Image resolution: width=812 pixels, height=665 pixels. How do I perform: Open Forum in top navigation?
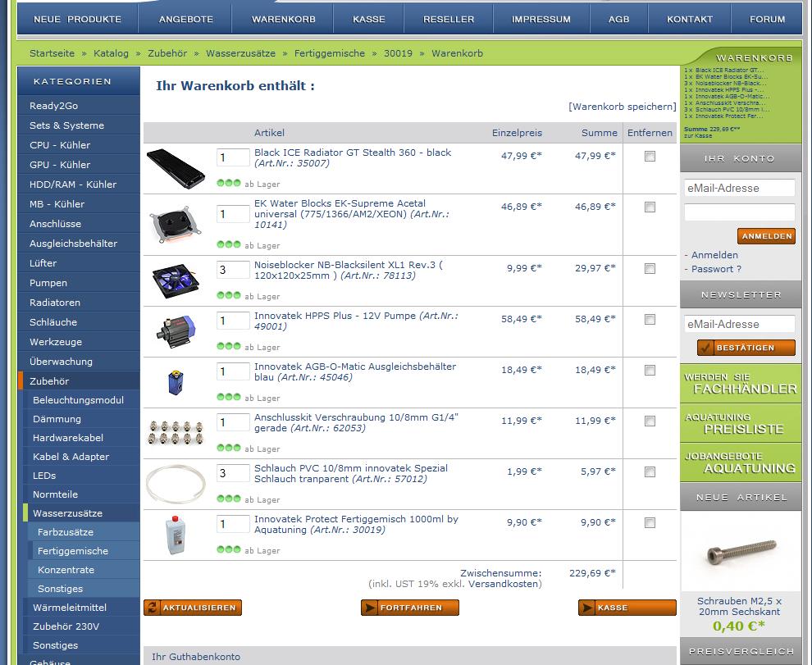coord(767,19)
